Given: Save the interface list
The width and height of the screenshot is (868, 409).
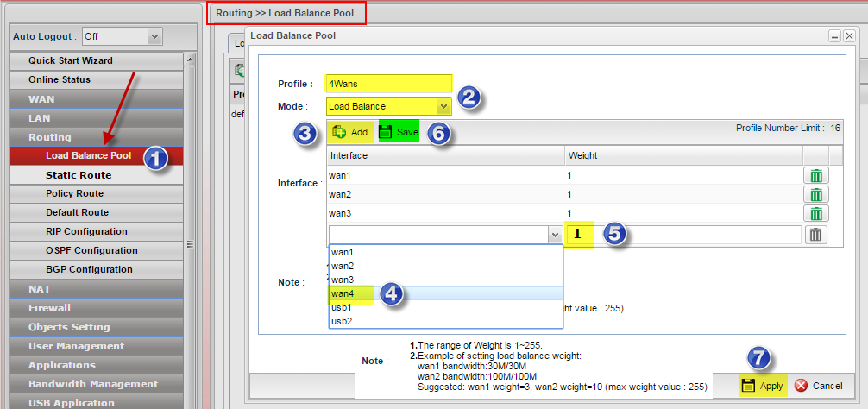Looking at the screenshot, I should pyautogui.click(x=399, y=132).
